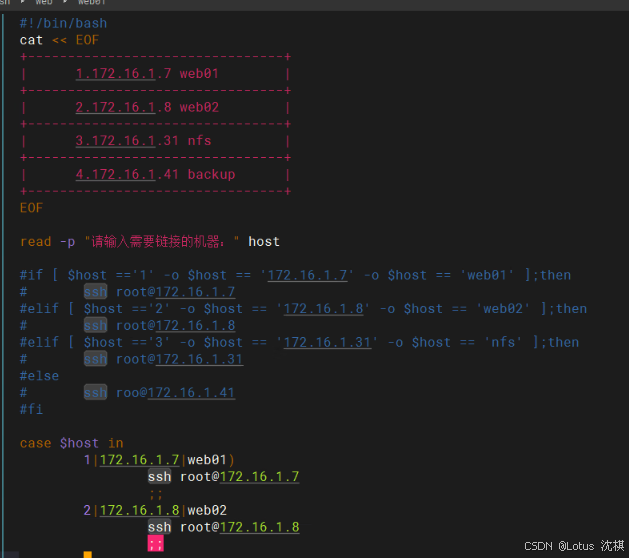
Task: Click the '1|172.16.1.7|web01)' case pattern
Action: [160, 460]
